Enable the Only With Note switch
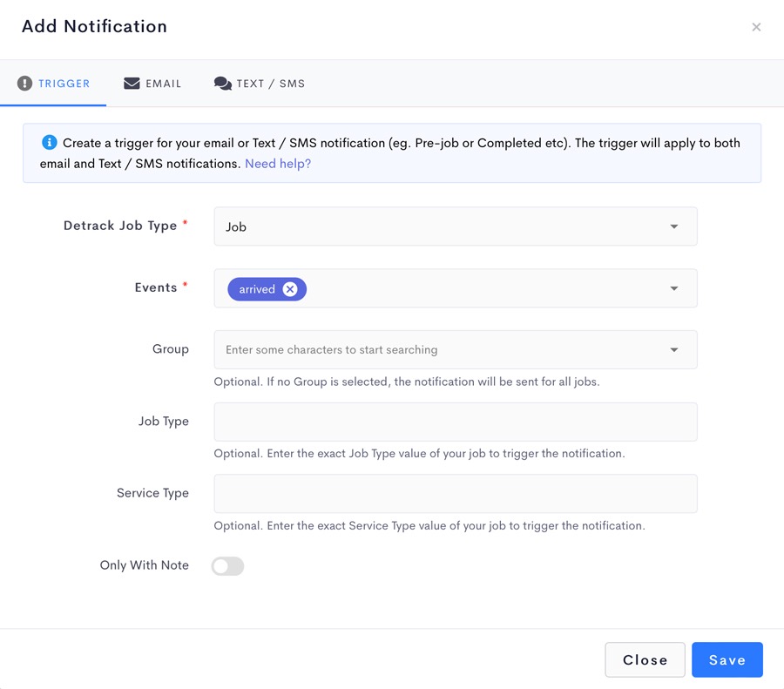Image resolution: width=784 pixels, height=689 pixels. tap(227, 566)
